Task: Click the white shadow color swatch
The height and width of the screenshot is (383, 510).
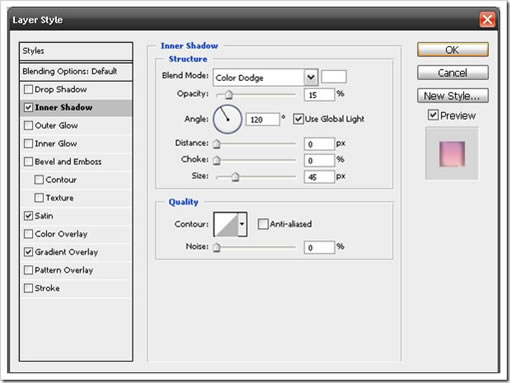Action: tap(334, 77)
